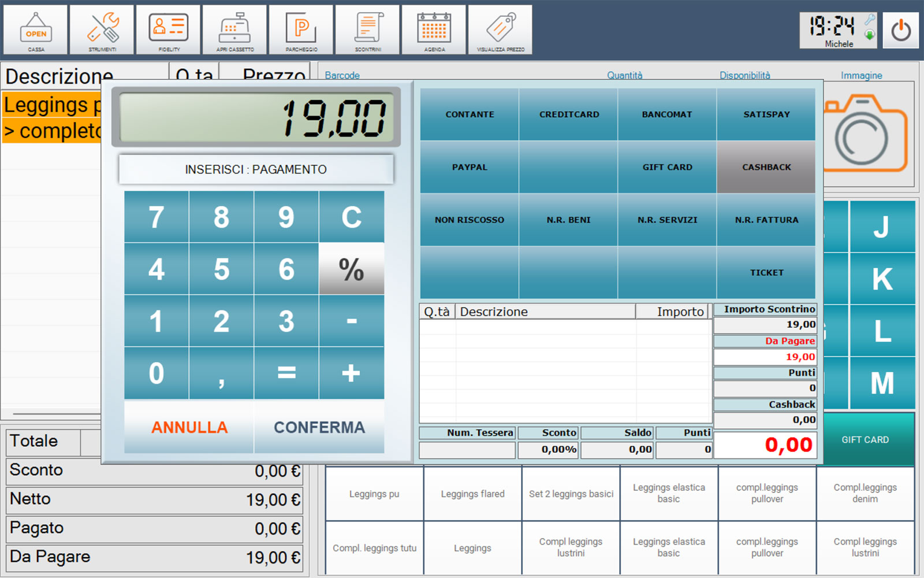Choose the GIFT CARD payment tile in the payment grid
The image size is (924, 578).
tap(667, 167)
